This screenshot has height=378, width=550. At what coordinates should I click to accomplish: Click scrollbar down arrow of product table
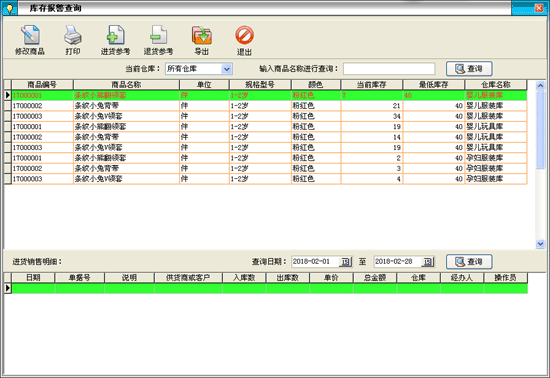[x=540, y=244]
